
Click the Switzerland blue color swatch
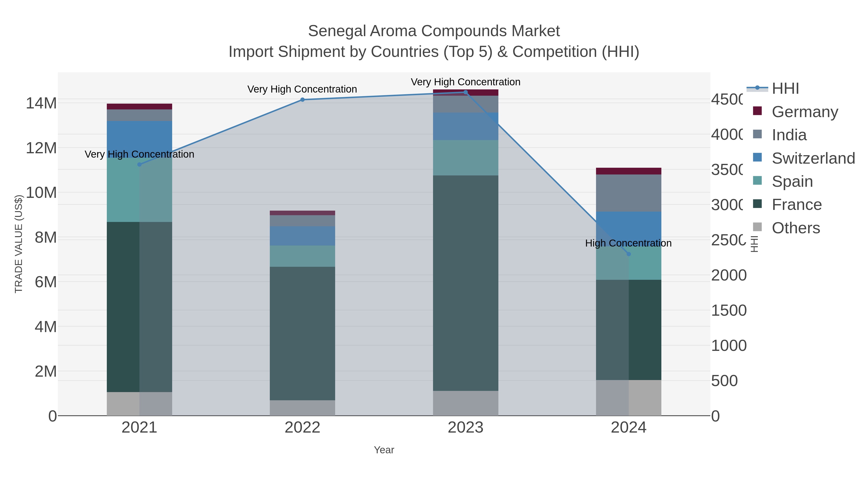click(x=757, y=157)
